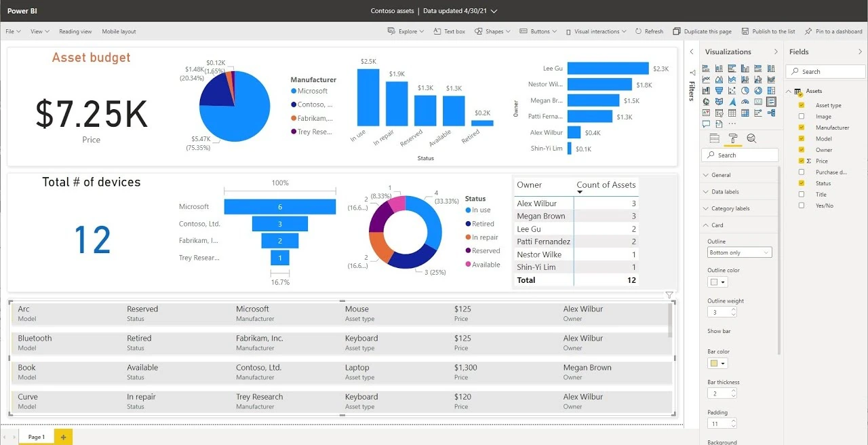Image resolution: width=868 pixels, height=445 pixels.
Task: Open the File menu
Action: coord(13,31)
